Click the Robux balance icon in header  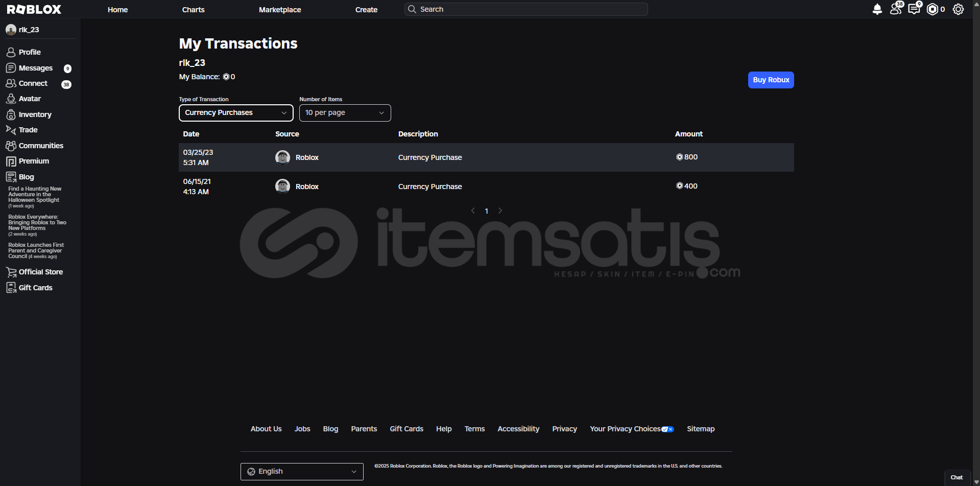933,9
